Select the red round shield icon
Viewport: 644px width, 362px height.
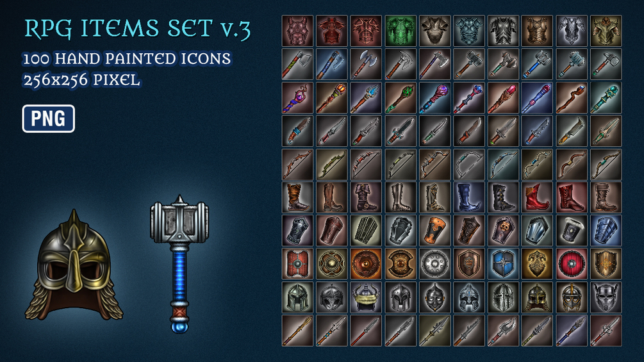(572, 263)
